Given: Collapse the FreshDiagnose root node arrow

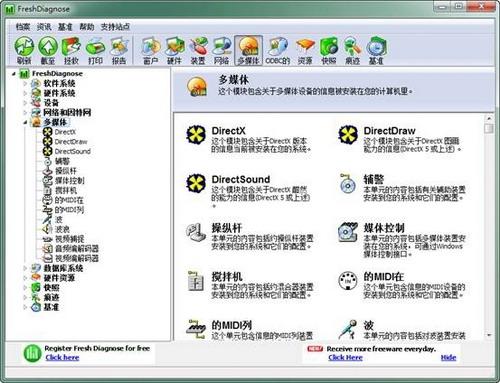Looking at the screenshot, I should point(14,74).
